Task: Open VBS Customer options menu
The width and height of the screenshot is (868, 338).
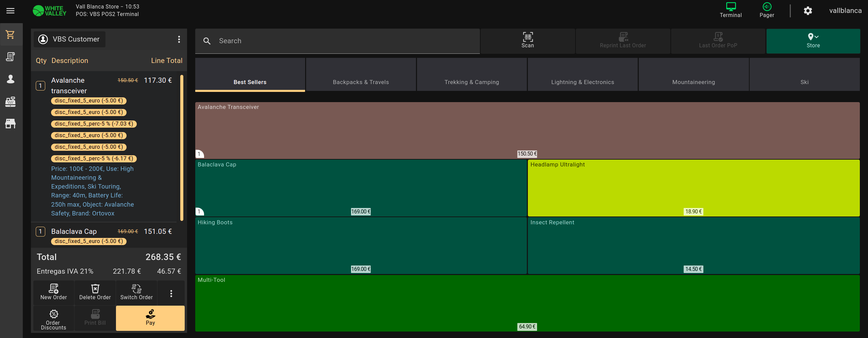Action: [179, 39]
